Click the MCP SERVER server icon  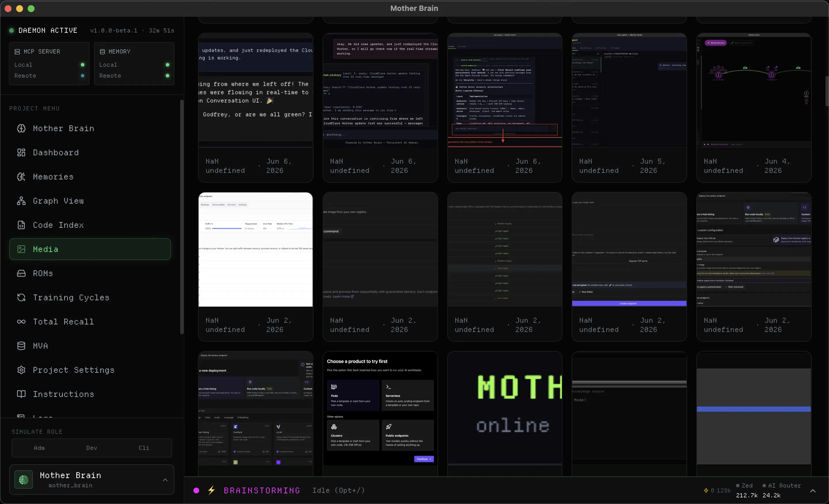[17, 52]
